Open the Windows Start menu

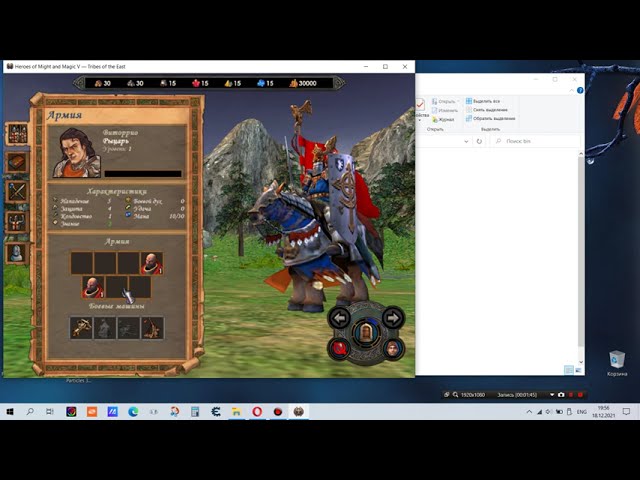(9, 412)
